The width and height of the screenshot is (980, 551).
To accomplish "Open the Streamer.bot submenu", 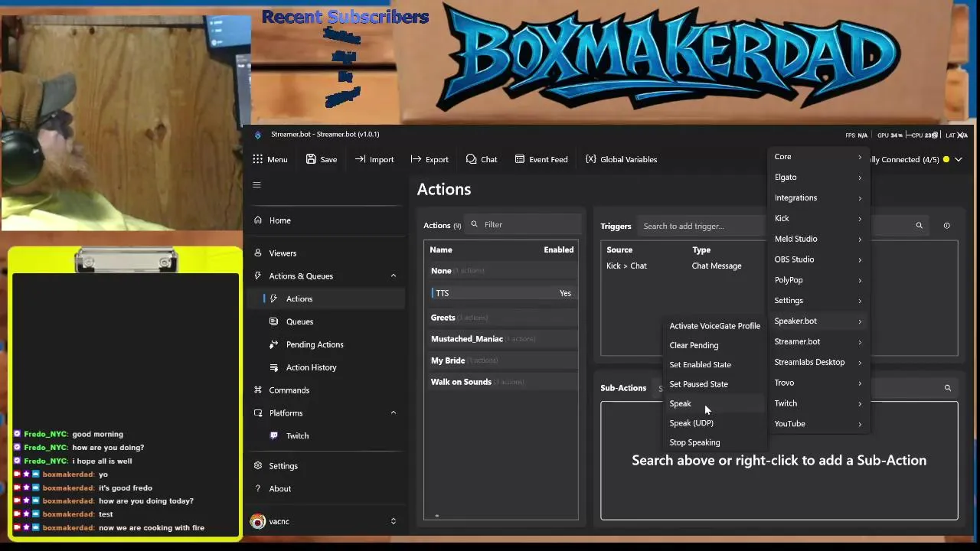I will click(818, 341).
